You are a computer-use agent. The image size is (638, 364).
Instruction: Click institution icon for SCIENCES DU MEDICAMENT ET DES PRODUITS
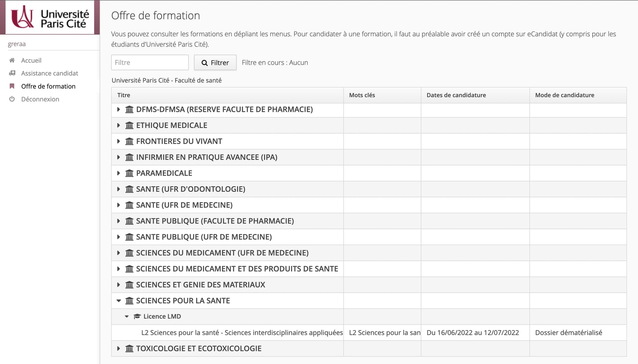coord(129,269)
